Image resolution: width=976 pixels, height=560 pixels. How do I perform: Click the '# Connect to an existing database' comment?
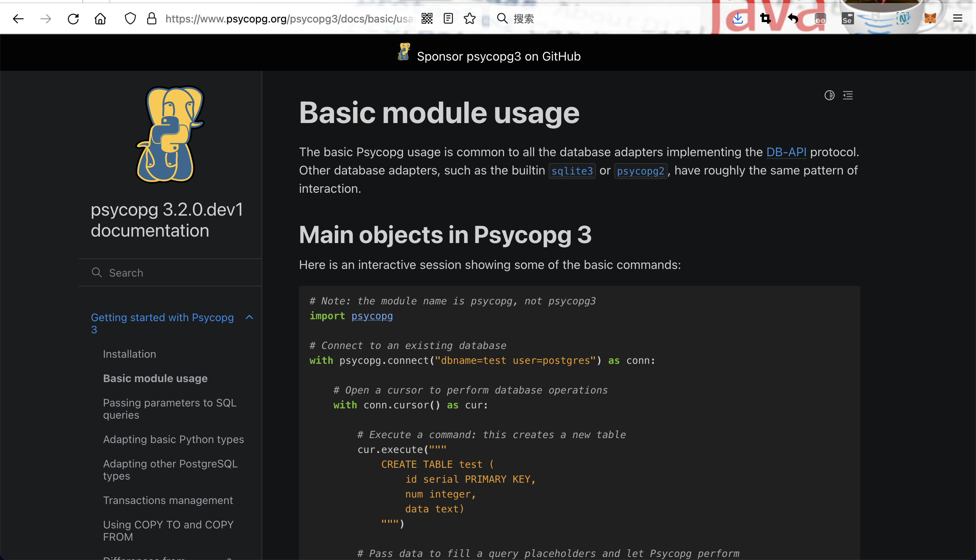click(x=408, y=346)
